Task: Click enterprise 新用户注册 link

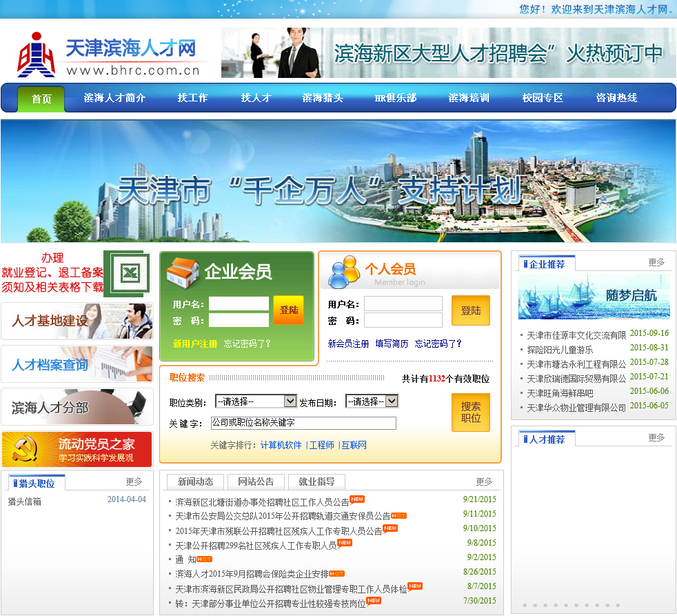Action: coord(194,344)
